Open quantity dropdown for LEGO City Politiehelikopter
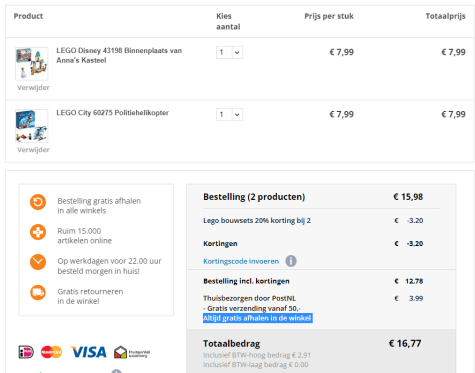This screenshot has height=373, width=475. 229,115
